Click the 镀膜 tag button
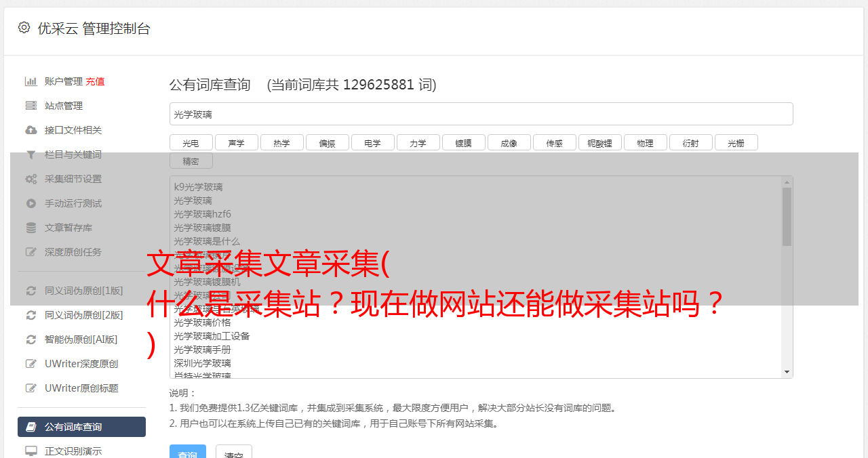Viewport: 868px width, 458px height. [x=464, y=142]
